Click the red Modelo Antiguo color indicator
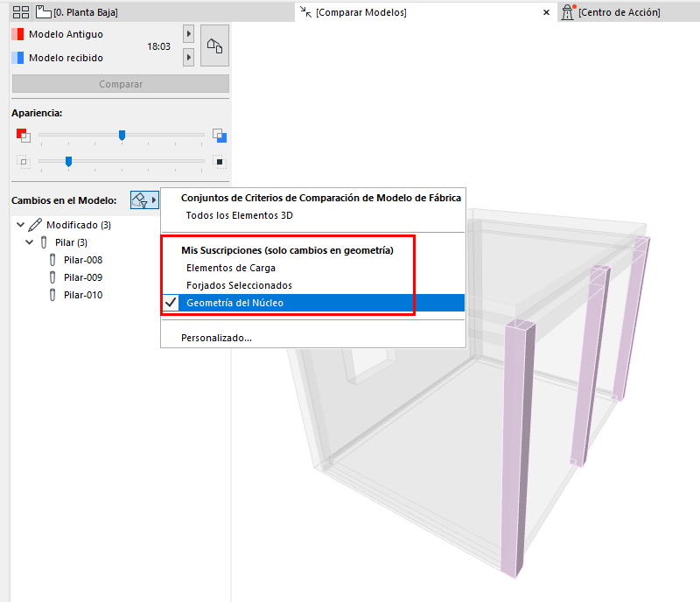700x602 pixels. pyautogui.click(x=17, y=34)
